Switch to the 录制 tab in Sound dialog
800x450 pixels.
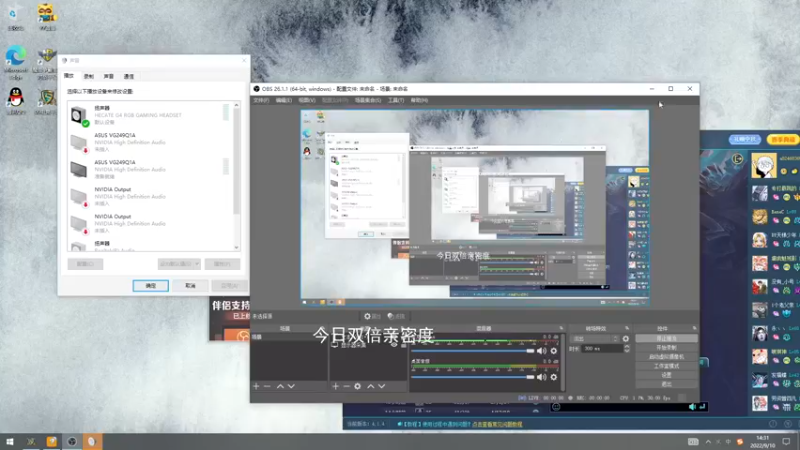(x=89, y=77)
